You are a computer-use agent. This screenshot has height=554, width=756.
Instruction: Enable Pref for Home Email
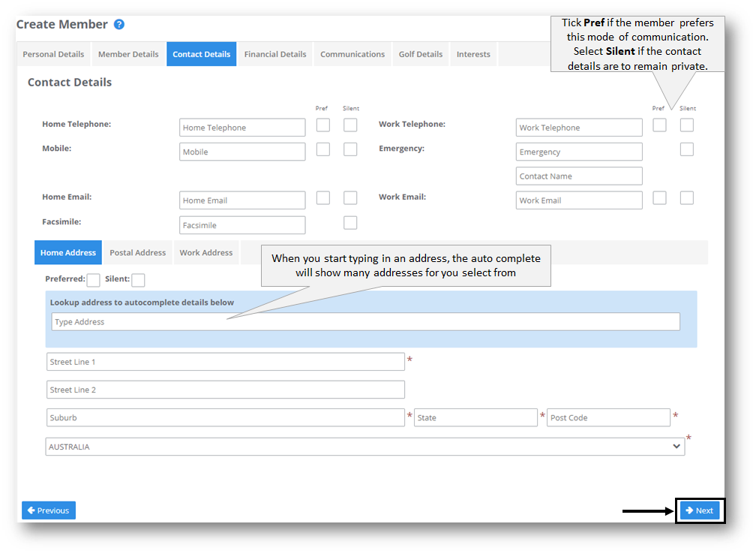point(322,197)
